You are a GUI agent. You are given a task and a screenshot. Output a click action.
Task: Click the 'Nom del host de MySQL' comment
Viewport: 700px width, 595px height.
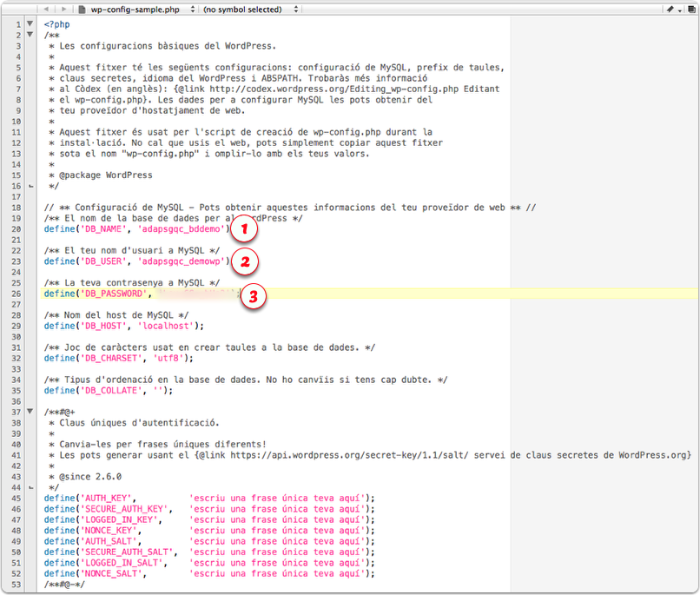tap(118, 315)
